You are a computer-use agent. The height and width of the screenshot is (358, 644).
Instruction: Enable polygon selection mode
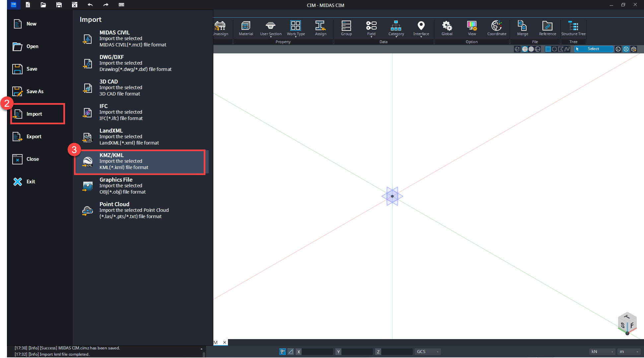point(561,49)
